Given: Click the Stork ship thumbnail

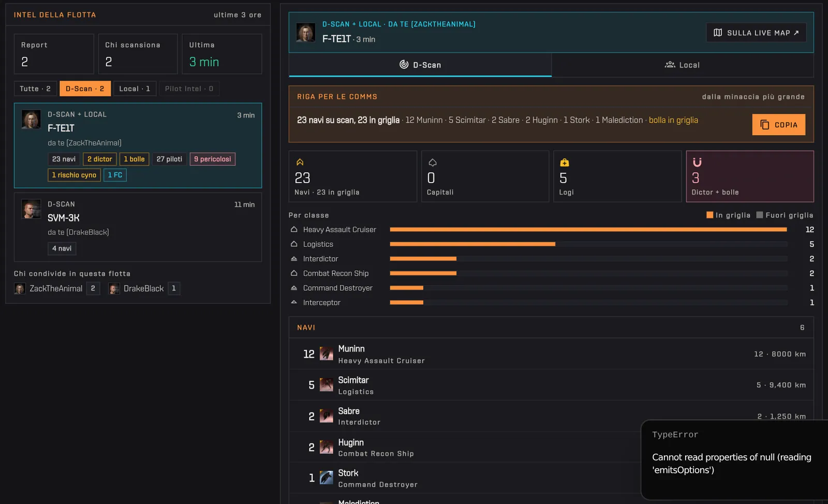Looking at the screenshot, I should click(x=327, y=477).
